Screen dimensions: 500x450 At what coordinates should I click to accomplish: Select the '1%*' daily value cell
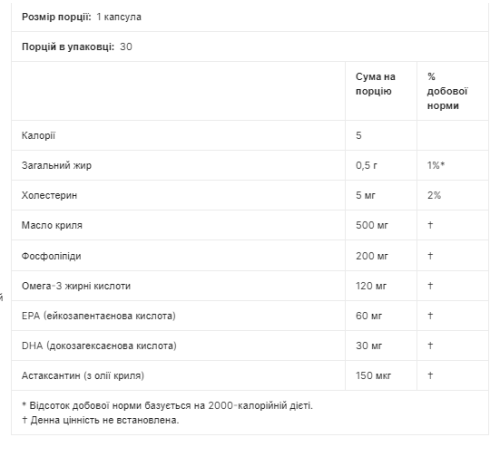tap(436, 165)
